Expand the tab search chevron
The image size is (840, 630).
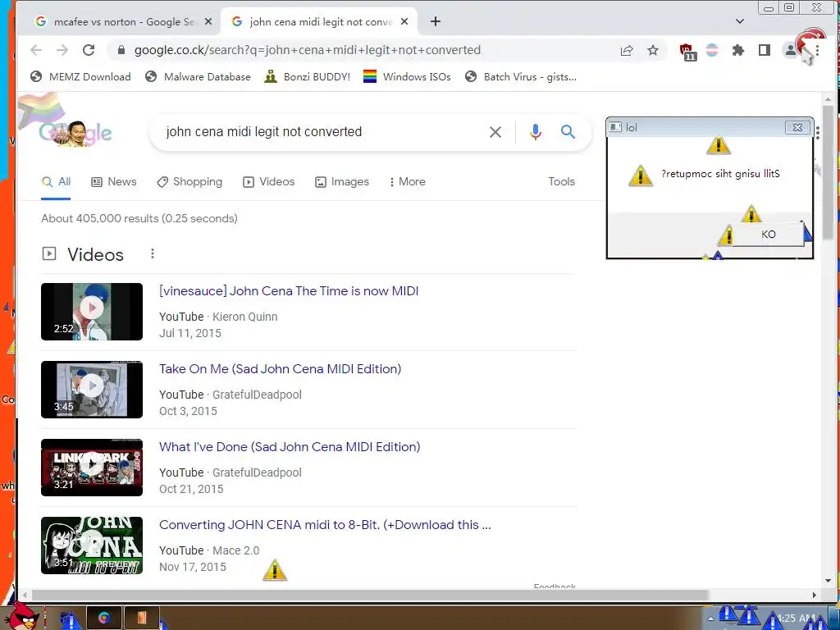[x=740, y=21]
